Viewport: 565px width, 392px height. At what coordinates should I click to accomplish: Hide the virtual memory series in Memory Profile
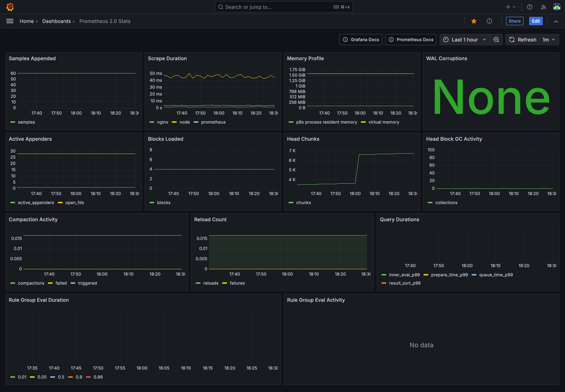coord(384,122)
